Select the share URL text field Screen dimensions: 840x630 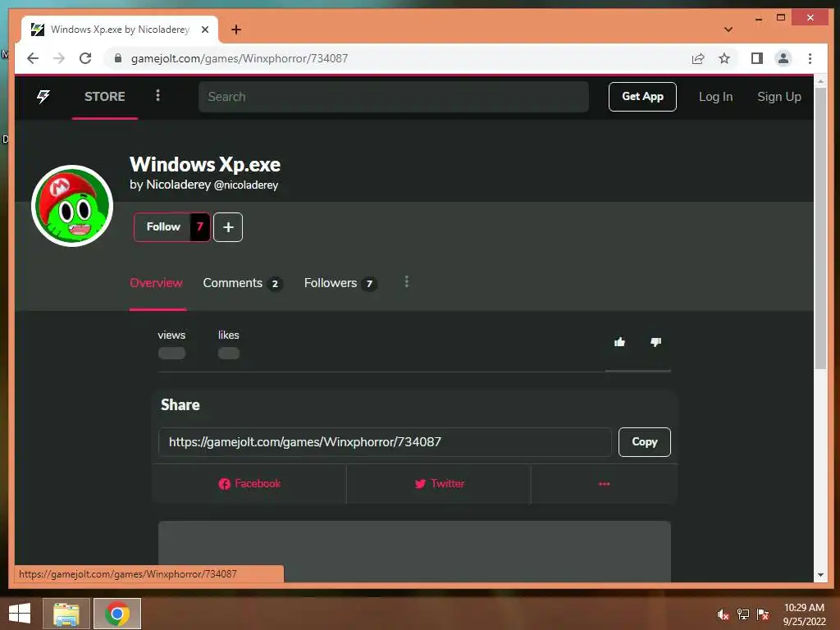pyautogui.click(x=385, y=442)
